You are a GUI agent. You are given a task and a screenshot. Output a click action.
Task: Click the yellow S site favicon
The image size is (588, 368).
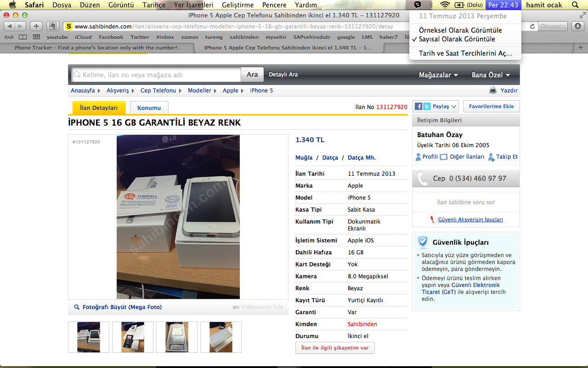point(68,26)
